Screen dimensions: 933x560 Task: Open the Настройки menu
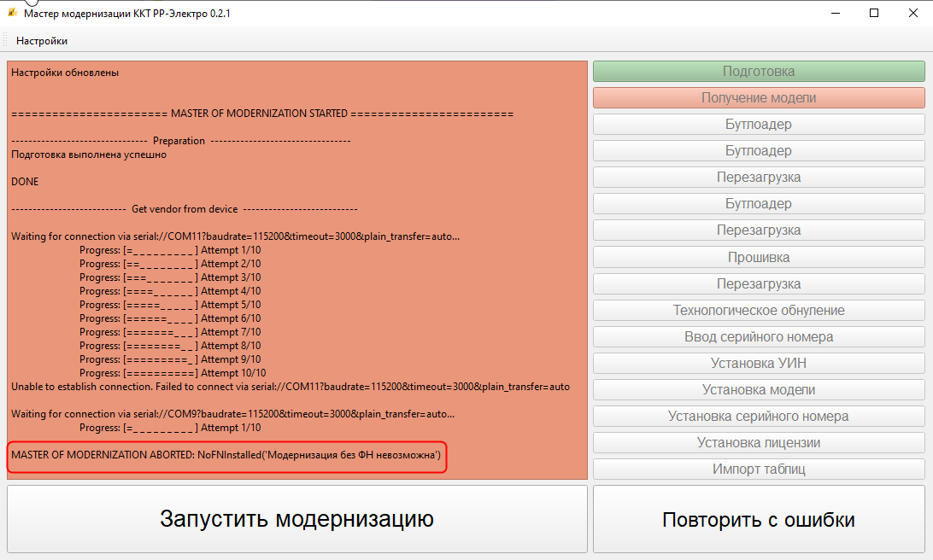42,41
